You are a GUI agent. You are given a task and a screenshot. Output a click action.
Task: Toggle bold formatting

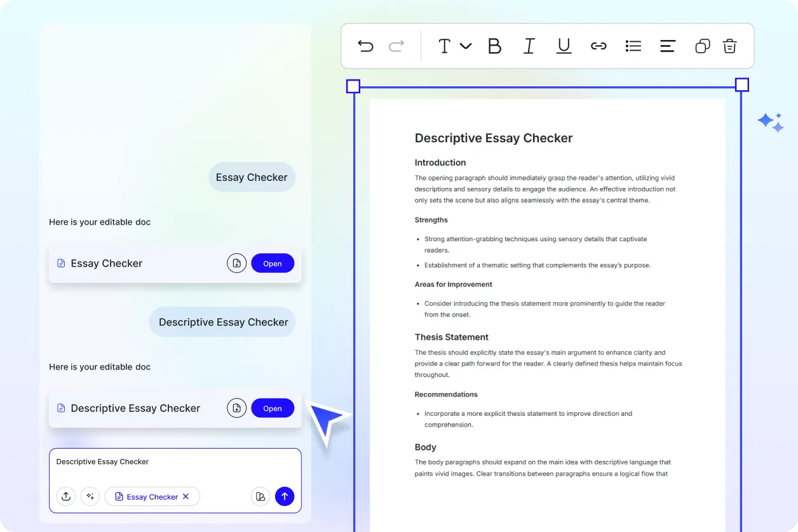(x=494, y=46)
